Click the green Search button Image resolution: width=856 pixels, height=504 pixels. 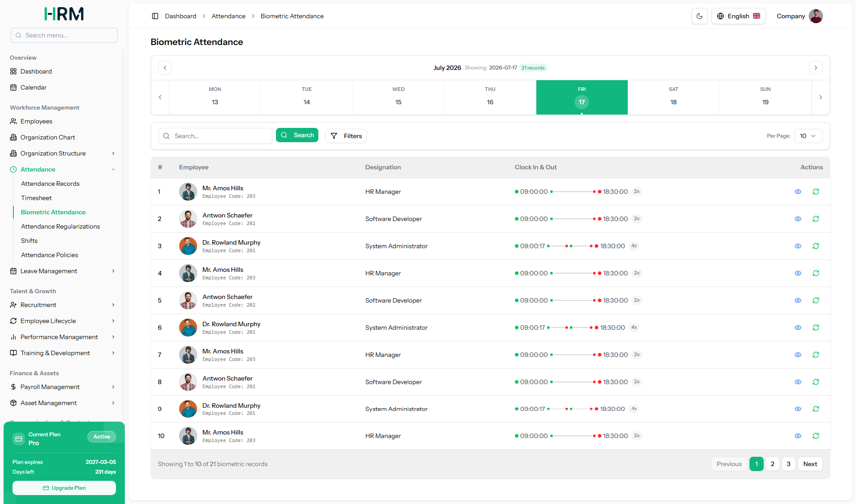pos(297,135)
